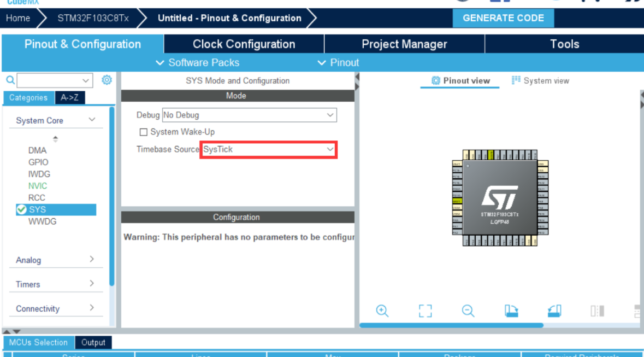Screen dimensions: 644x357
Task: Click the pinout view horizontal scrollbar
Action: [x=451, y=325]
